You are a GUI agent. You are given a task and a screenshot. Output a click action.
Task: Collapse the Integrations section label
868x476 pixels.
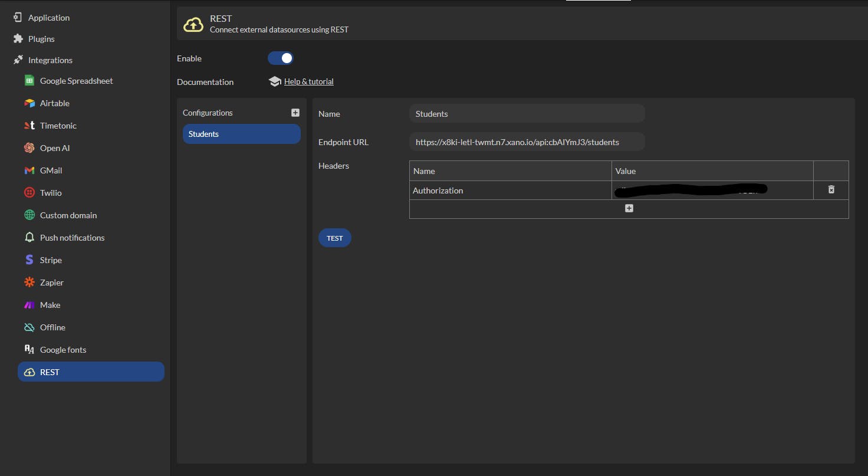(x=50, y=60)
